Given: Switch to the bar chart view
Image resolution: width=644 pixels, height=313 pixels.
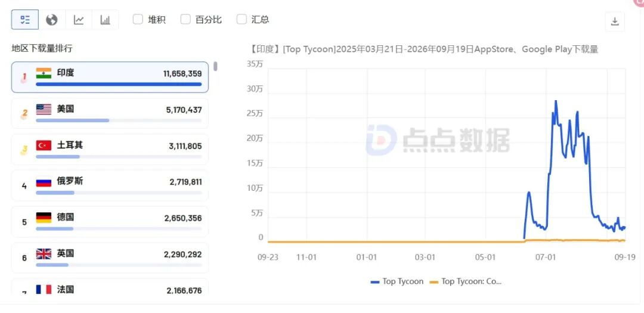Looking at the screenshot, I should (x=105, y=20).
